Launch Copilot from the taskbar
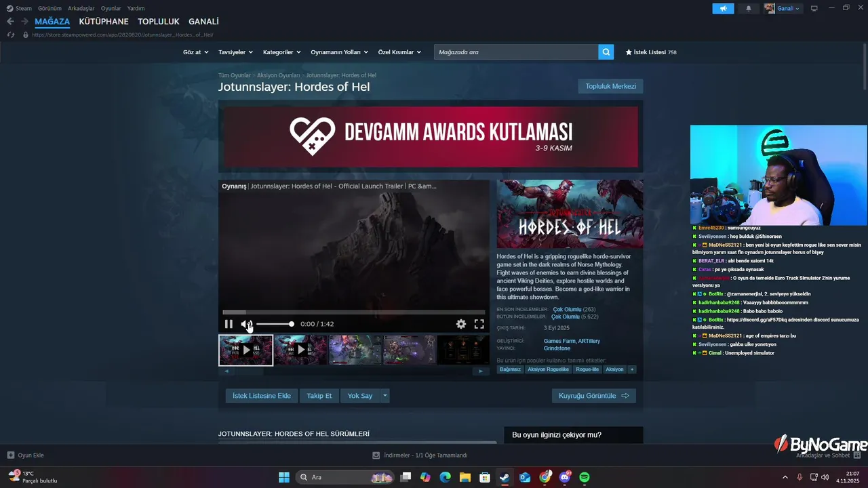Image resolution: width=868 pixels, height=488 pixels. 425,477
